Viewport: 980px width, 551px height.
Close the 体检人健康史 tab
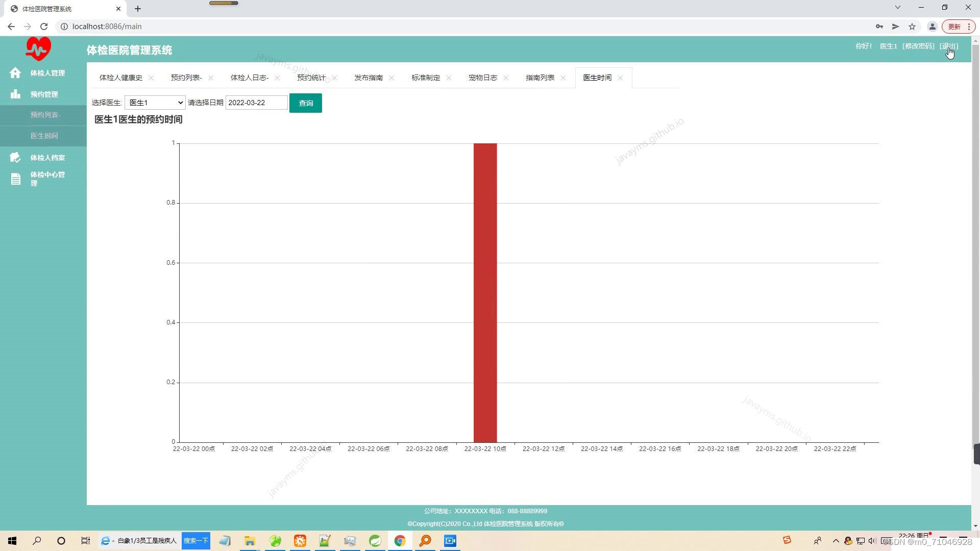(x=151, y=78)
